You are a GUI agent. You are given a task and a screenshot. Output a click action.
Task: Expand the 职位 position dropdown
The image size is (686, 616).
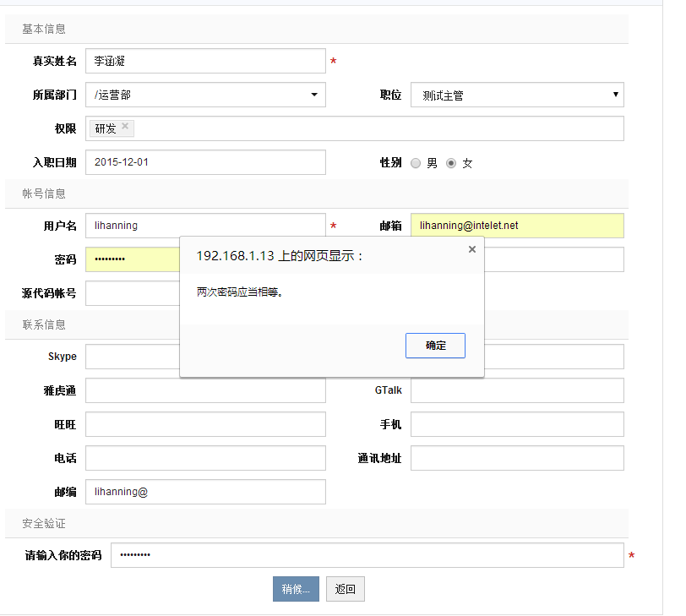(517, 95)
